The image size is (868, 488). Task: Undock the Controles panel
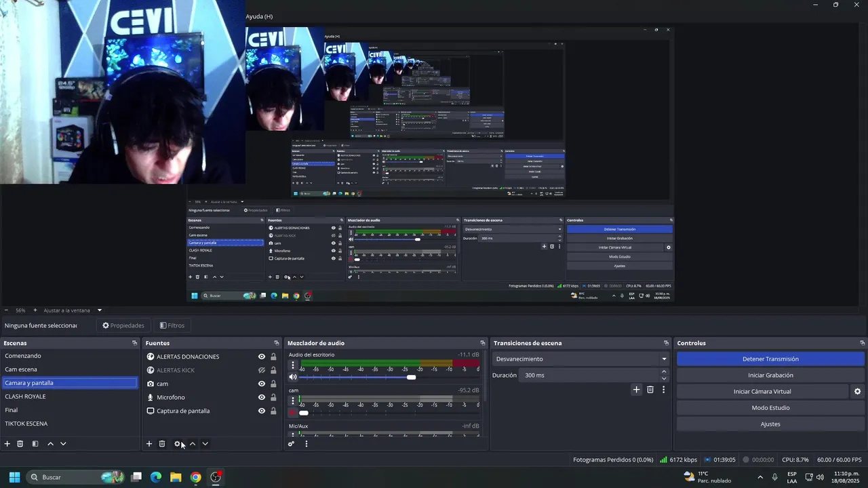(x=862, y=343)
